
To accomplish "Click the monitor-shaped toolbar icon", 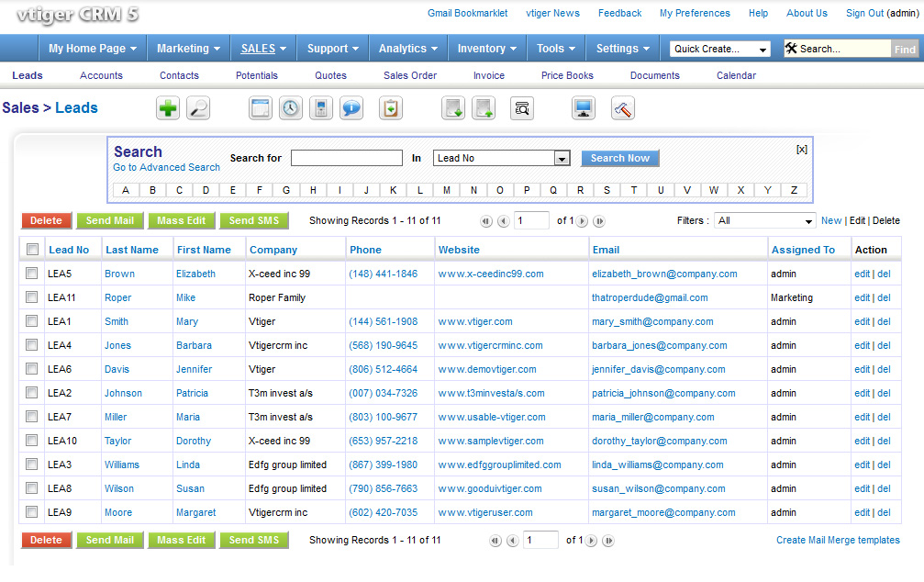I will coord(584,108).
